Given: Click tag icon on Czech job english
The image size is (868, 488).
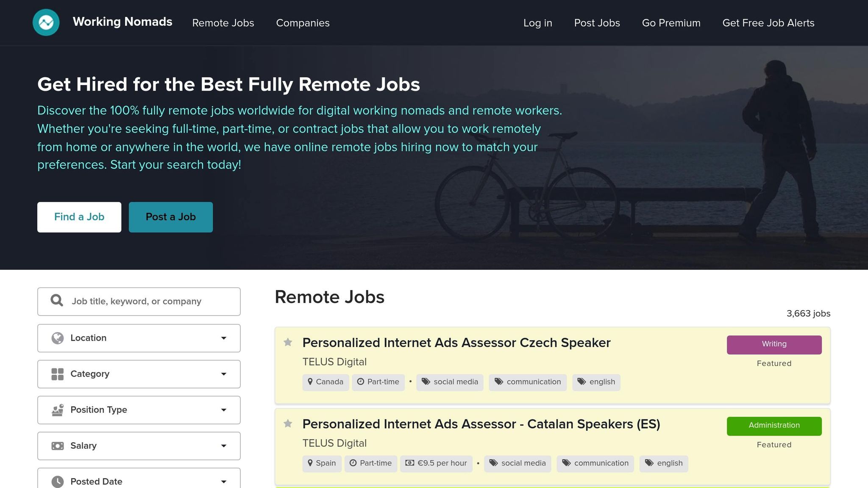Looking at the screenshot, I should click(582, 382).
